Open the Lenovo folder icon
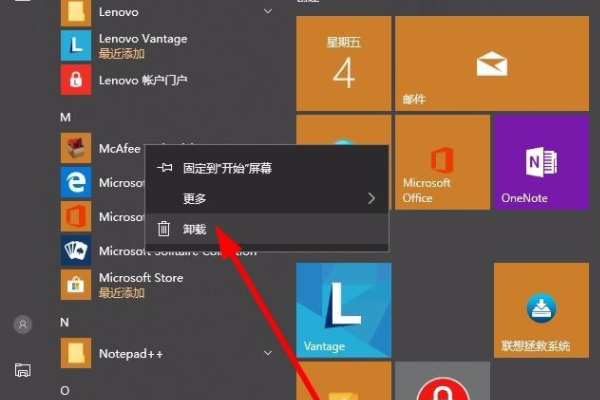The image size is (600, 400). [x=76, y=12]
